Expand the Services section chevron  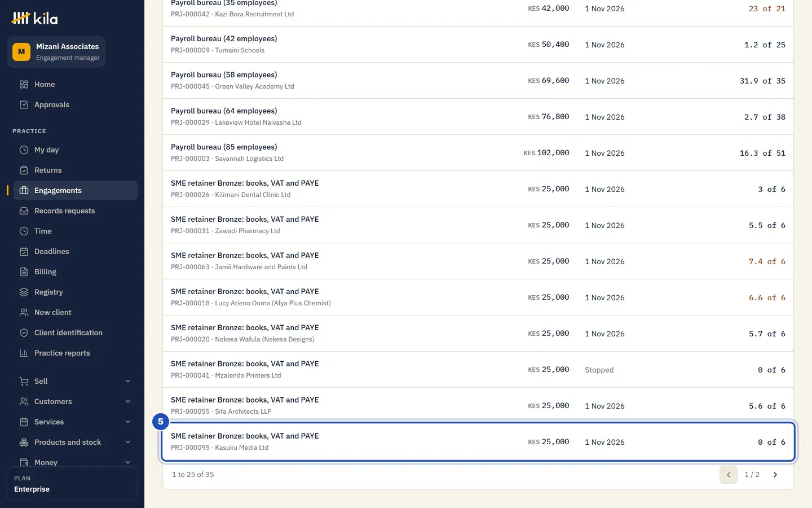(x=128, y=422)
